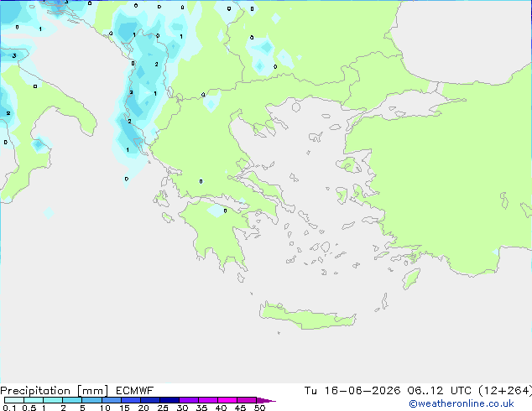Screen dimensions: 532x411
Task: Click the Precipitation [mm] title text
Action: coord(55,391)
